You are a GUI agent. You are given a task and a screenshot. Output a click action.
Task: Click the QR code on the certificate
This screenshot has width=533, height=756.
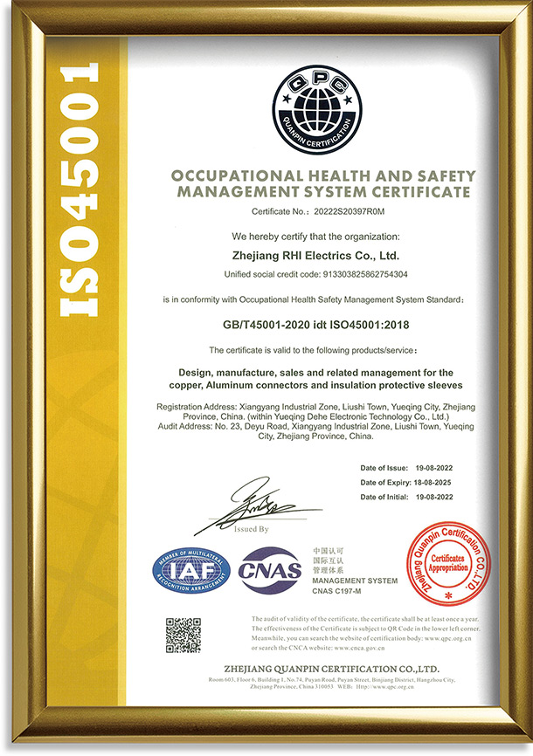[x=183, y=635]
